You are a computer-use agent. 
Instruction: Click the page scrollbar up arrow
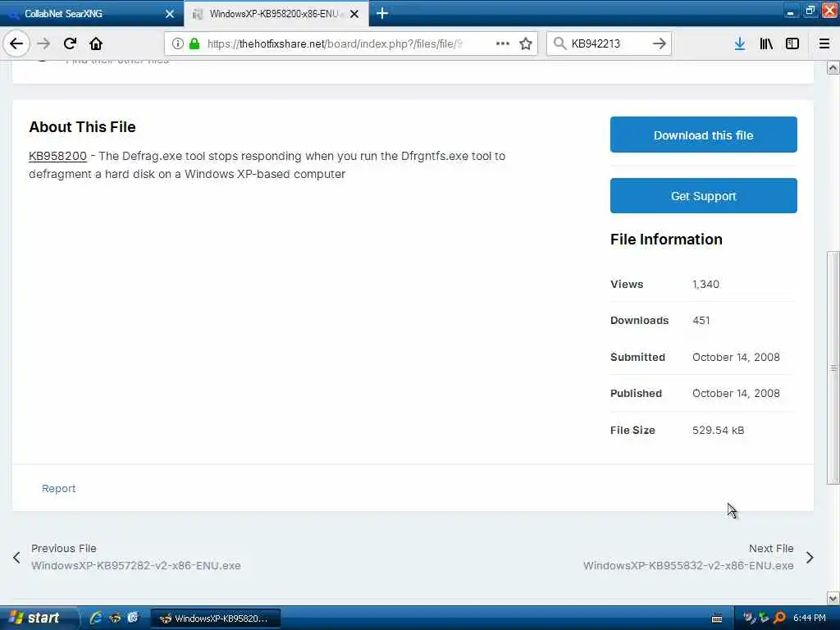pyautogui.click(x=833, y=68)
